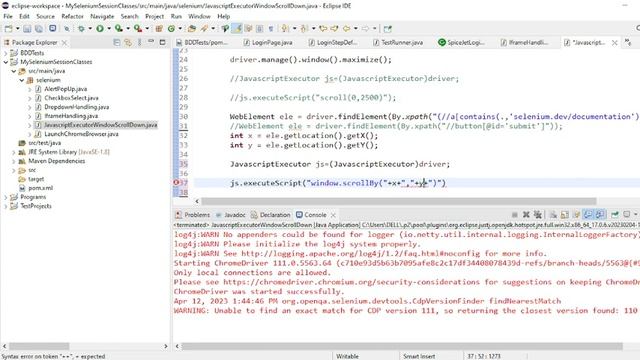Switch to the Javadoc tab
Screen dimensions: 640x360
231,215
